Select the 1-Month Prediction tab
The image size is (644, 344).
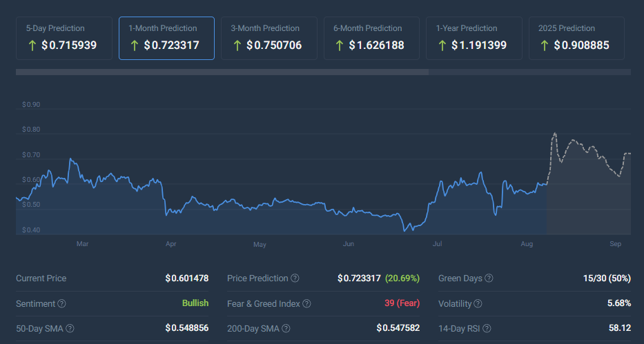pyautogui.click(x=167, y=38)
